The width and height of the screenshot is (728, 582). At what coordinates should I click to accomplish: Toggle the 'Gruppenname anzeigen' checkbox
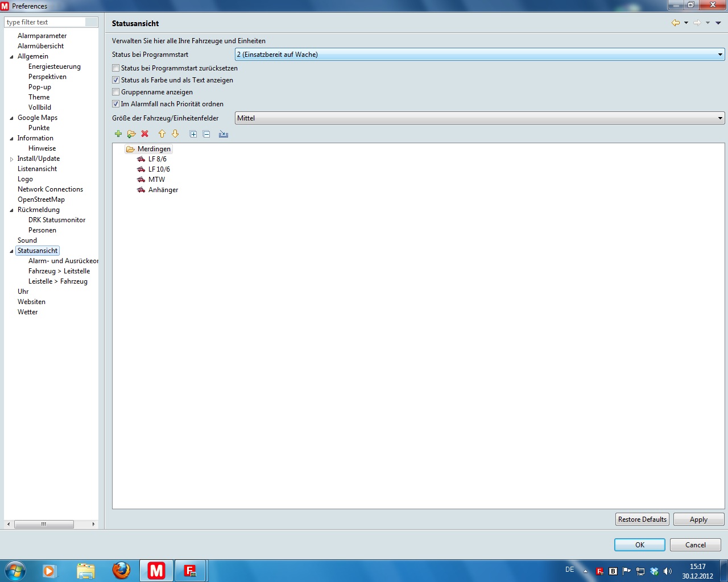tap(116, 92)
